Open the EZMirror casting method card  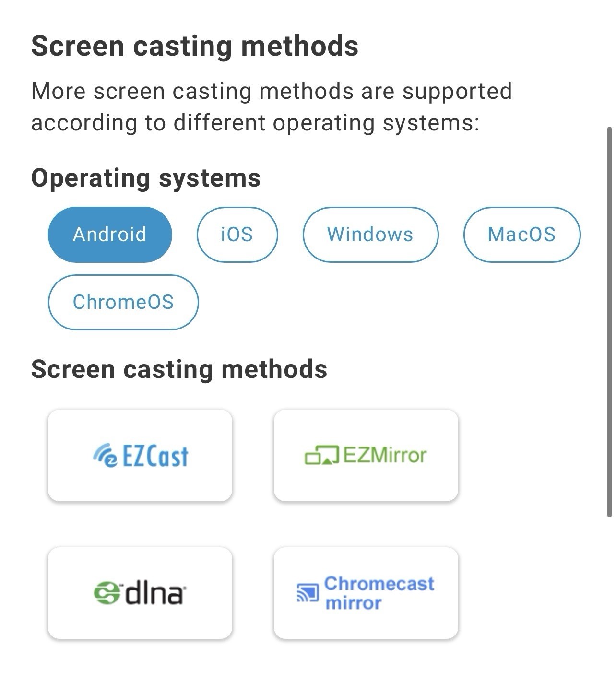366,455
